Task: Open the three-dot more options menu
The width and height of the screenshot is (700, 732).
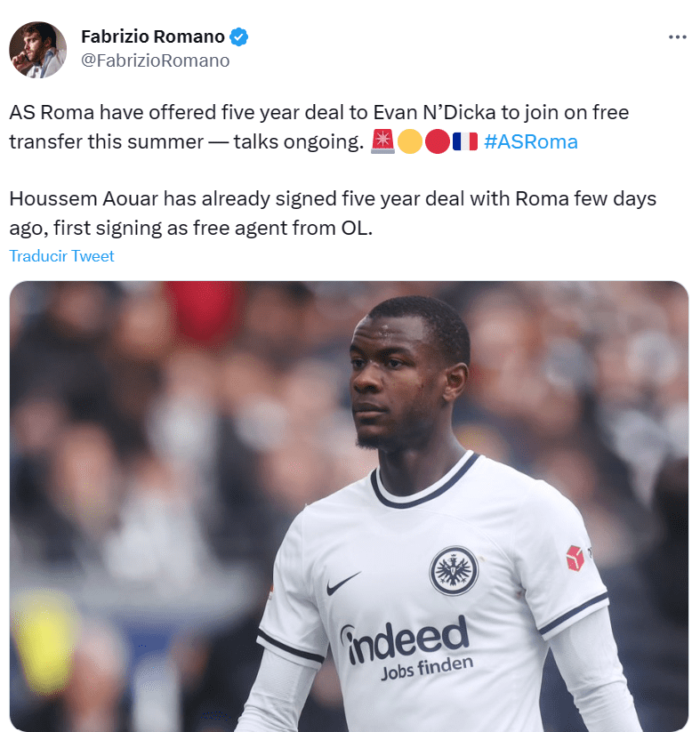Action: pyautogui.click(x=677, y=36)
